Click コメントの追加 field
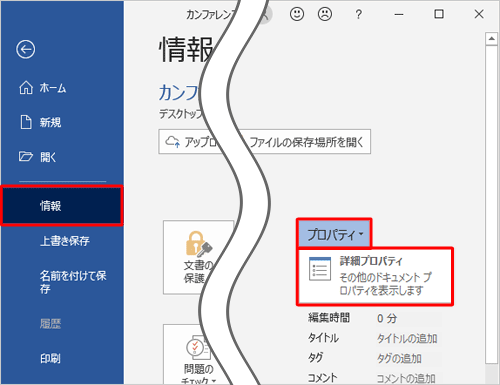Screen dimensions: 500x385 (406, 378)
